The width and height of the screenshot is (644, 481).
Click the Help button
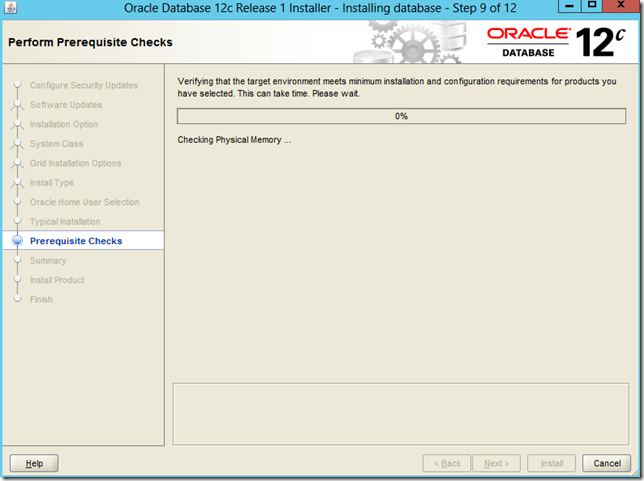(x=34, y=463)
